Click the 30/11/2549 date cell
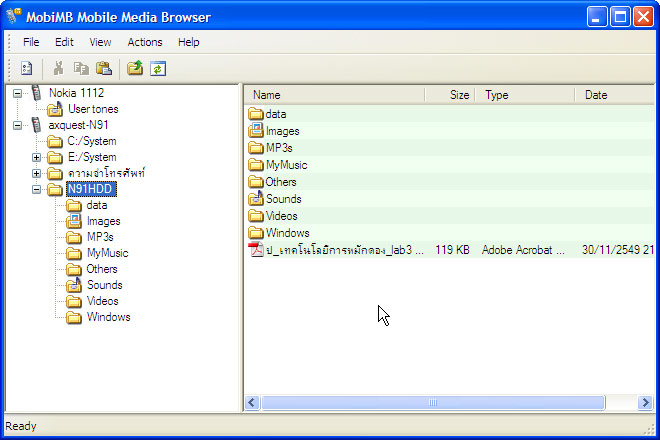This screenshot has height=440, width=660. [x=617, y=250]
